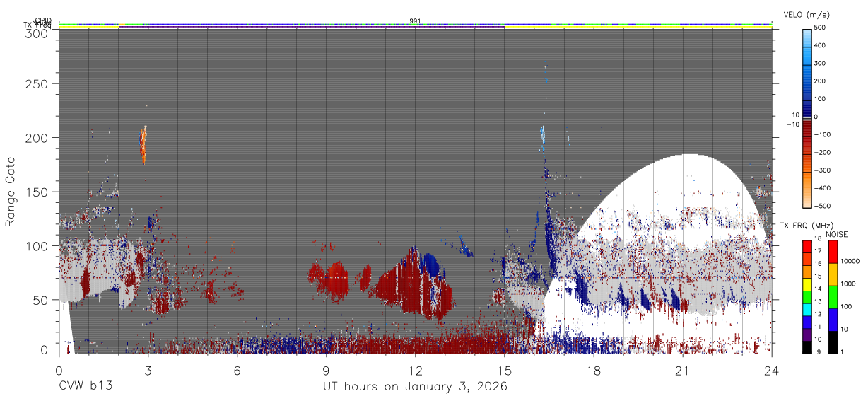
Task: Click the x-axis tick label '3'
Action: (x=148, y=371)
